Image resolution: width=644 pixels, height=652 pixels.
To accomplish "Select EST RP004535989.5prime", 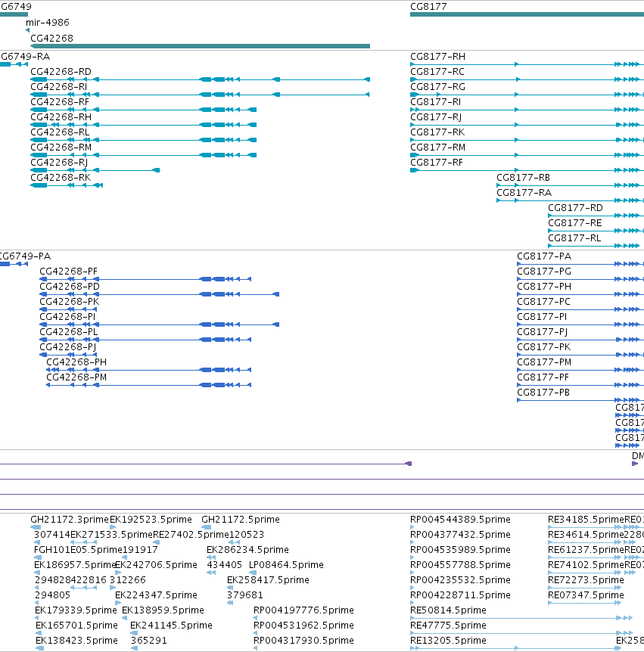I will (x=460, y=550).
